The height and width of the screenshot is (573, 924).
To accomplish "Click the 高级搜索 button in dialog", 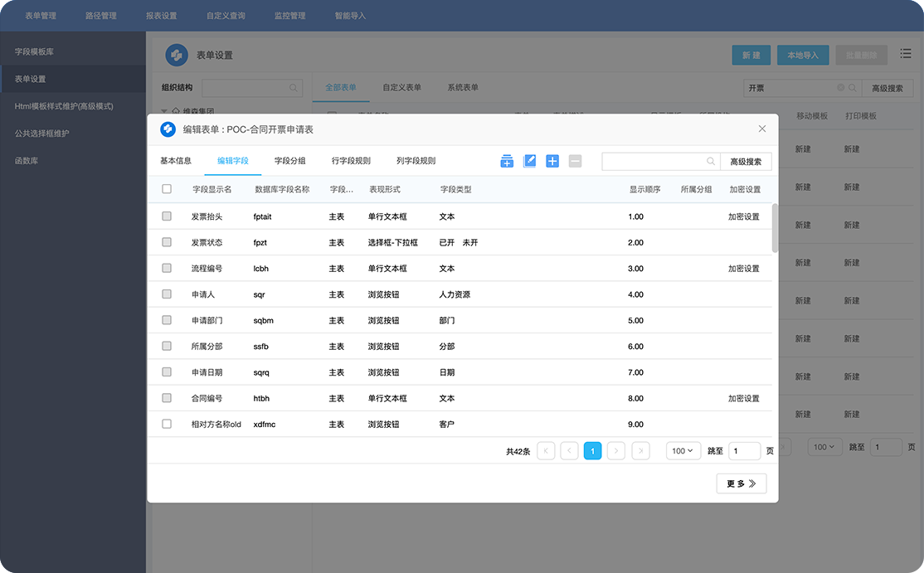I will pos(745,162).
